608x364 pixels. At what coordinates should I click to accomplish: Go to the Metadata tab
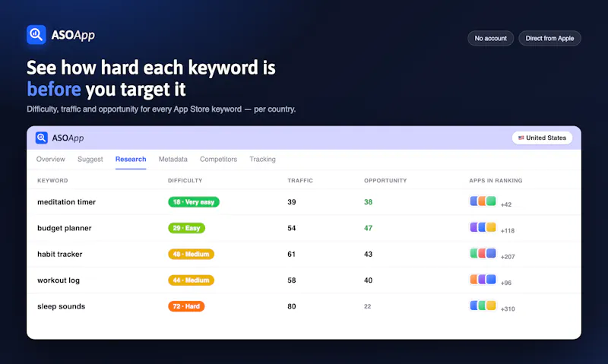pyautogui.click(x=173, y=160)
